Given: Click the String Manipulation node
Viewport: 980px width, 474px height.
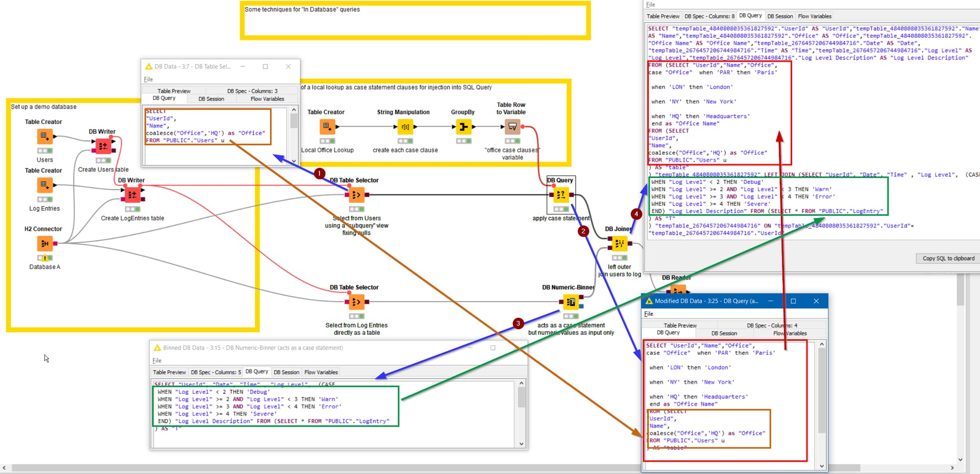Looking at the screenshot, I should click(405, 127).
